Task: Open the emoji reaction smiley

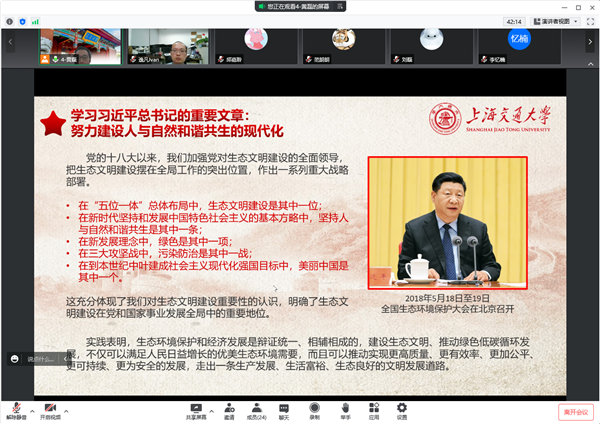Action: [15, 359]
